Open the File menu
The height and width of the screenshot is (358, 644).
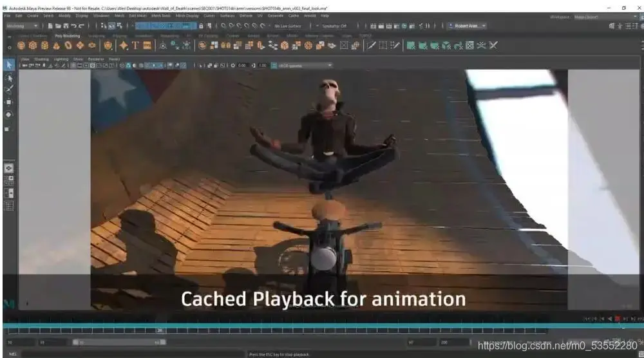click(x=7, y=15)
